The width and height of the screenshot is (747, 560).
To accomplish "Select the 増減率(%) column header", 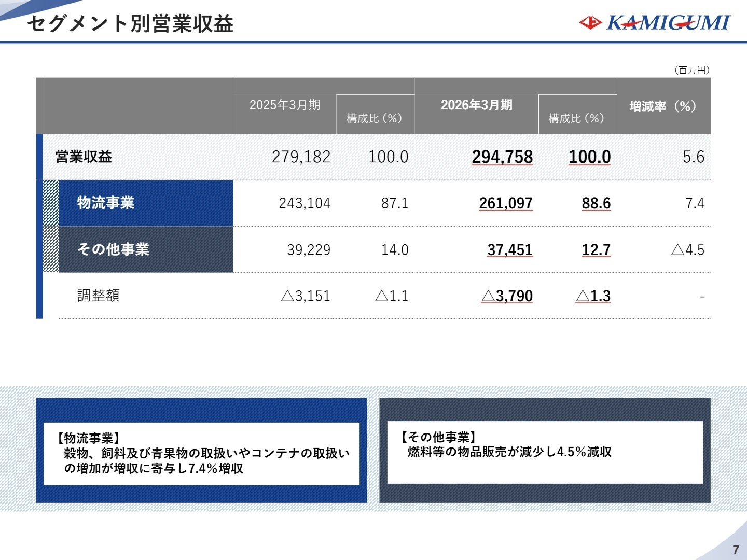I will click(x=662, y=106).
